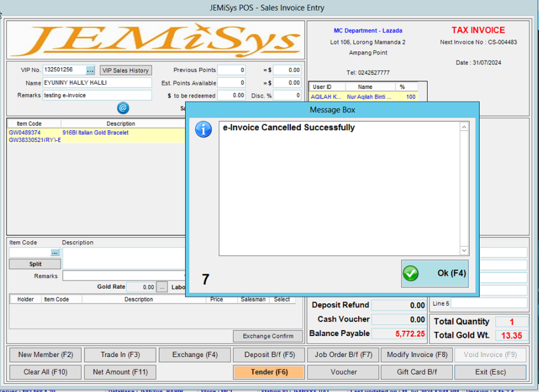The image size is (539, 392).
Task: Click the message box scrollbar down arrow
Action: click(x=463, y=250)
